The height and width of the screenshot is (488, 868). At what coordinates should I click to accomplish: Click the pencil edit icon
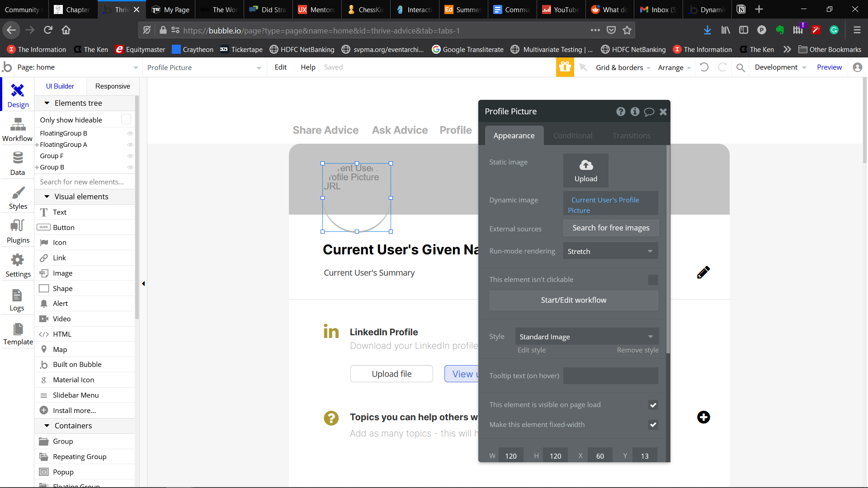coord(703,272)
